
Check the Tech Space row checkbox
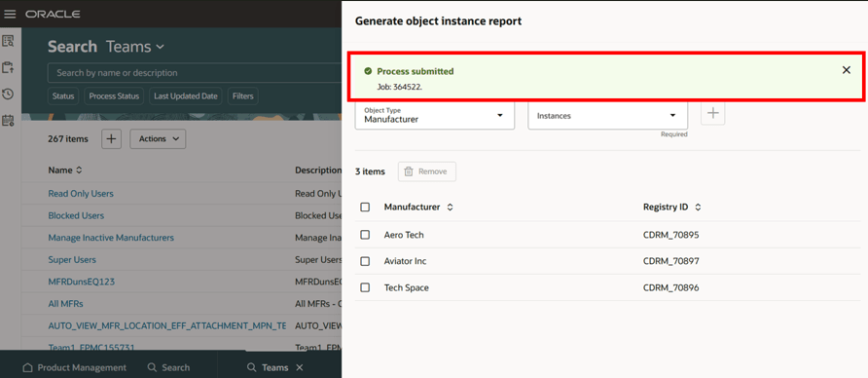point(365,287)
